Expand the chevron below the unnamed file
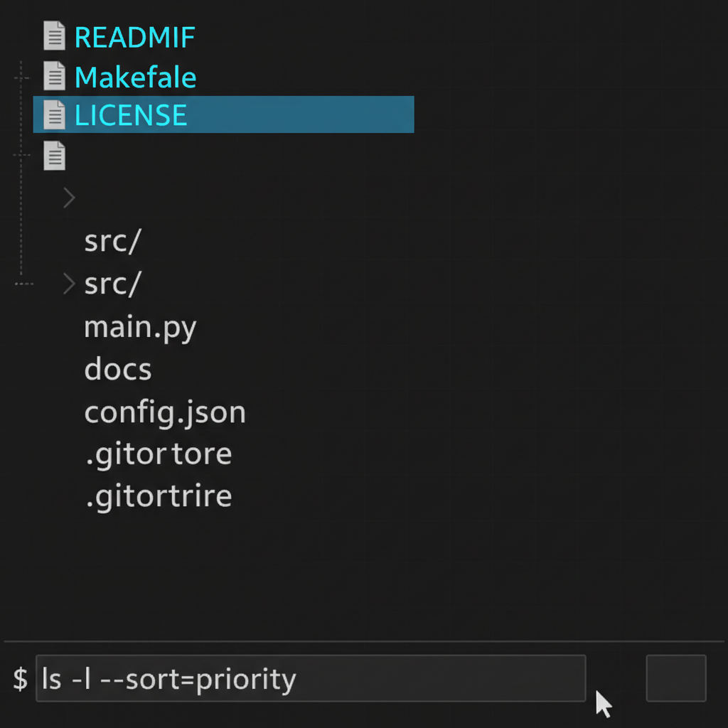This screenshot has height=728, width=728. [68, 198]
